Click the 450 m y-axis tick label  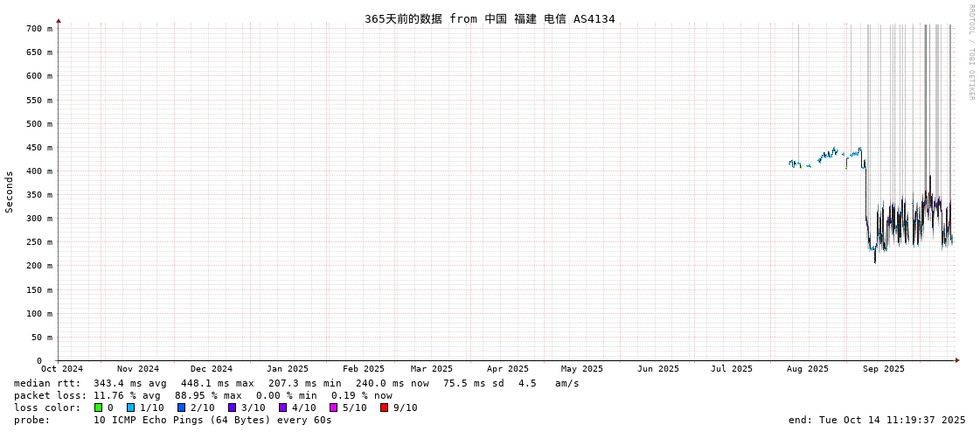pyautogui.click(x=38, y=148)
